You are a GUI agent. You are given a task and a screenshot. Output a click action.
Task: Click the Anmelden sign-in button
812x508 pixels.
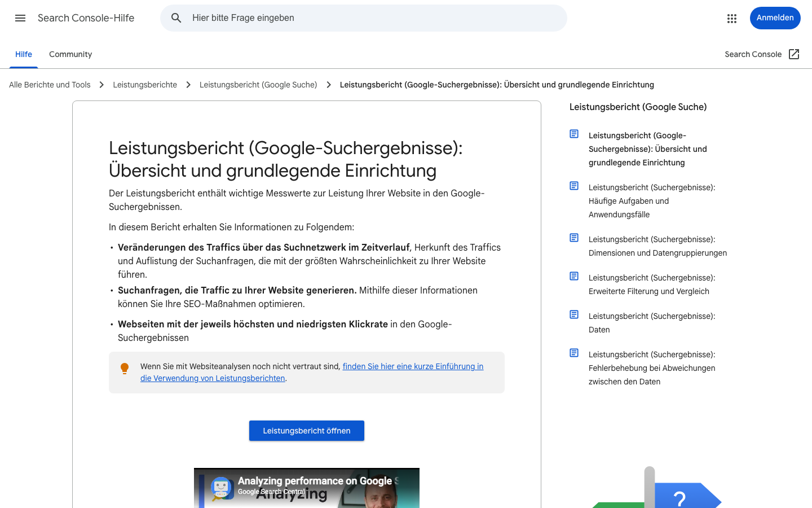775,18
